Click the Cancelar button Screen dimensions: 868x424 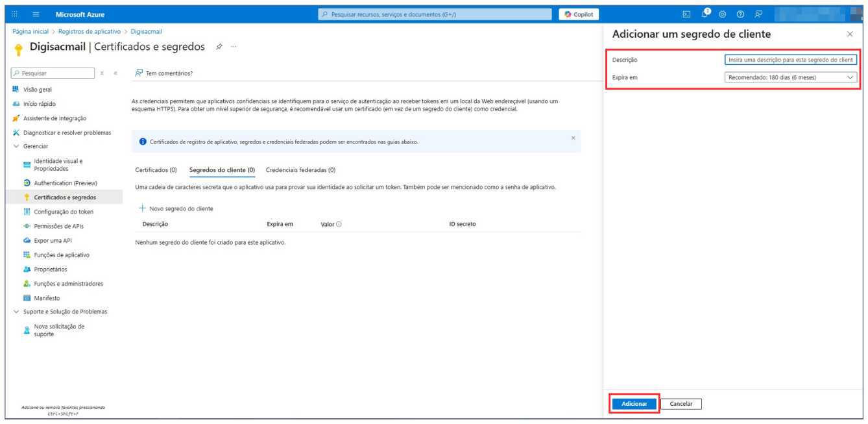[x=681, y=404]
